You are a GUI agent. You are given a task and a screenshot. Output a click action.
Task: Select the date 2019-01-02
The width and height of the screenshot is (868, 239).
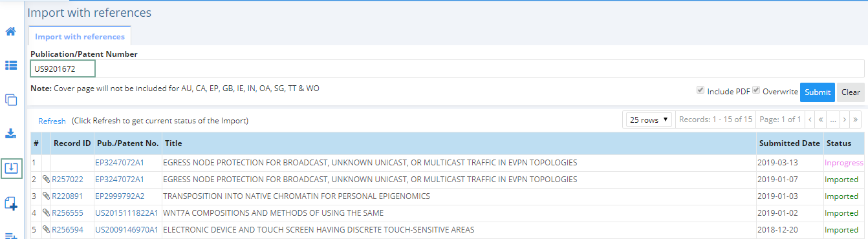pos(778,213)
